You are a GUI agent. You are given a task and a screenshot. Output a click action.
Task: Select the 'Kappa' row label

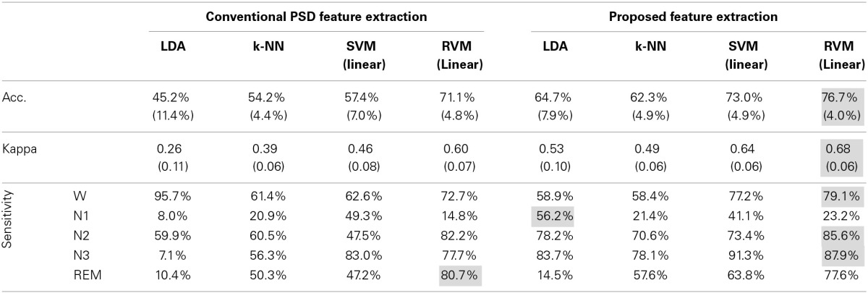click(x=19, y=150)
